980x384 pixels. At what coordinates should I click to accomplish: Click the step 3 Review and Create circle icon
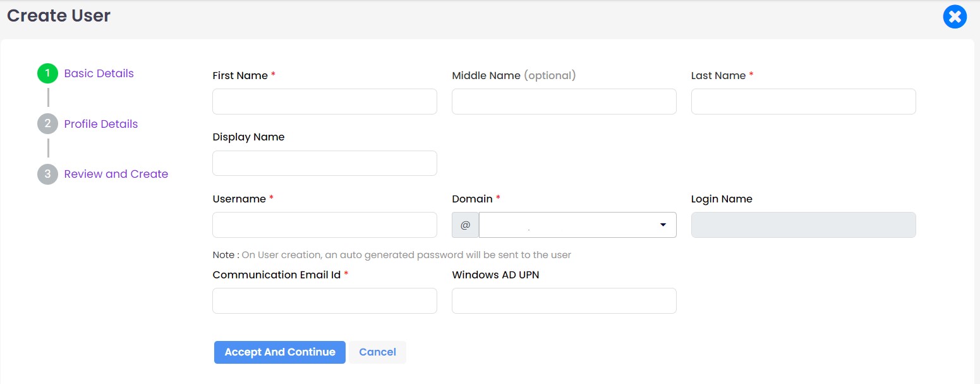47,174
